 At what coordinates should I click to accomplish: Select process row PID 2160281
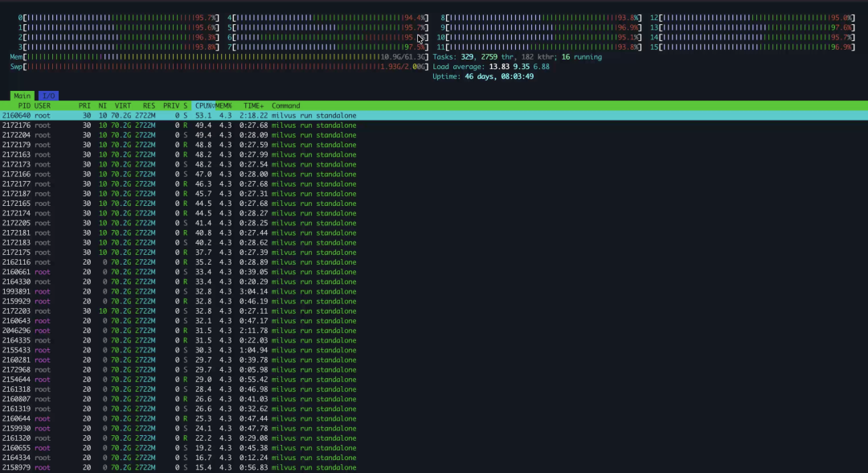pos(434,360)
